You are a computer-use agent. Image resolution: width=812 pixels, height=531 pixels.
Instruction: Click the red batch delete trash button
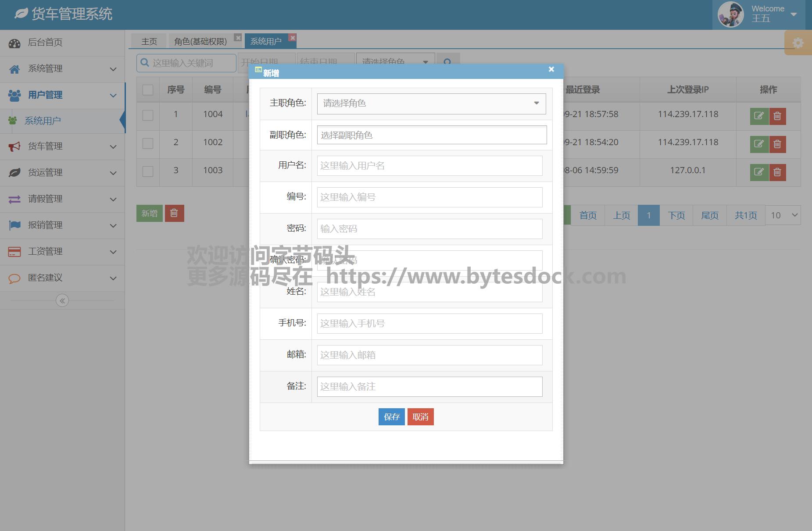(x=174, y=213)
